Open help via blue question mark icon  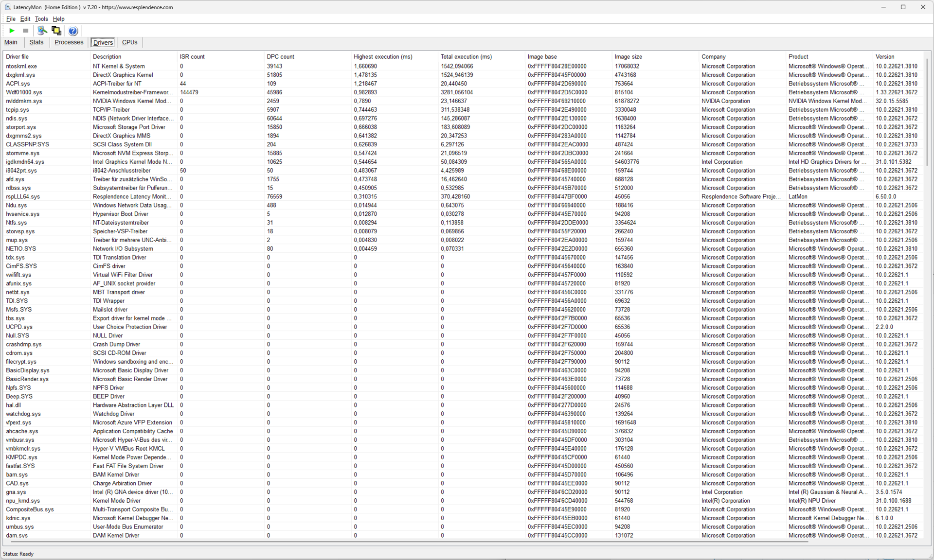pyautogui.click(x=72, y=31)
